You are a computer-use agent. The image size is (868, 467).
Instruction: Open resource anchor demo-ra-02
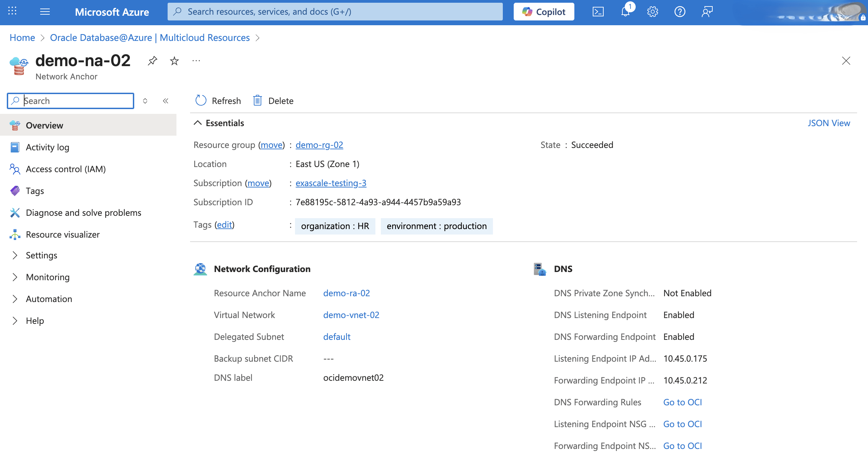346,293
